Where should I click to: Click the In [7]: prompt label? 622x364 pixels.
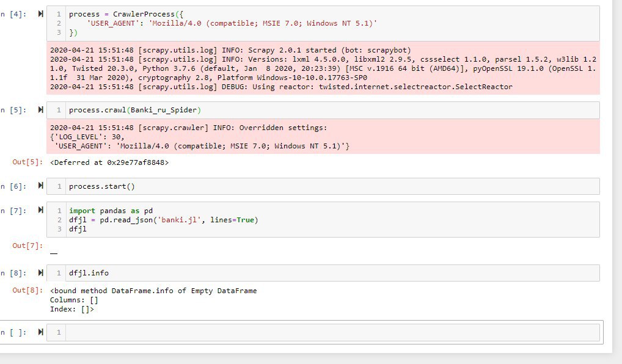[13, 211]
